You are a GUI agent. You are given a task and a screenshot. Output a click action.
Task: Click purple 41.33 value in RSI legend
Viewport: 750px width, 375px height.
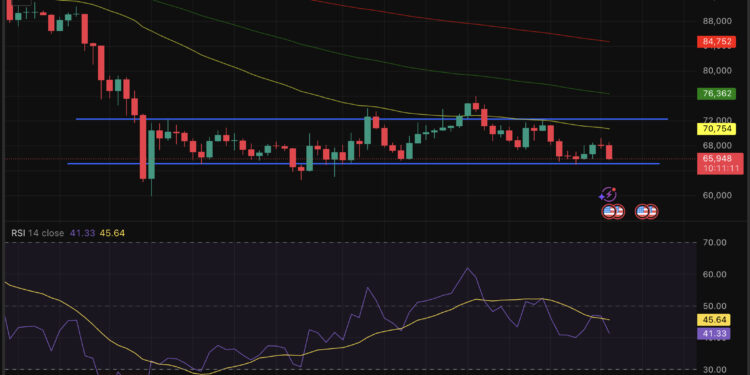pyautogui.click(x=83, y=233)
